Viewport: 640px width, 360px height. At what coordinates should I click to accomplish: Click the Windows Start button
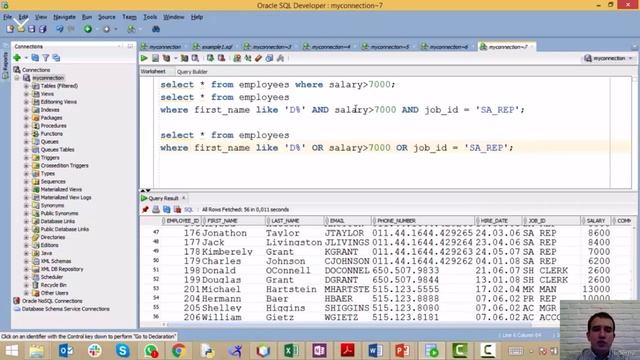pyautogui.click(x=11, y=351)
